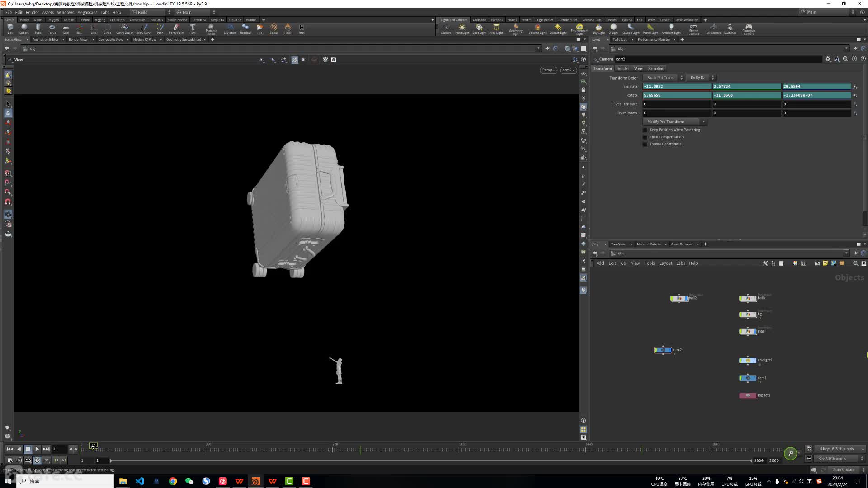Open the Build desktop dropdown
This screenshot has width=868, height=488.
coord(151,13)
